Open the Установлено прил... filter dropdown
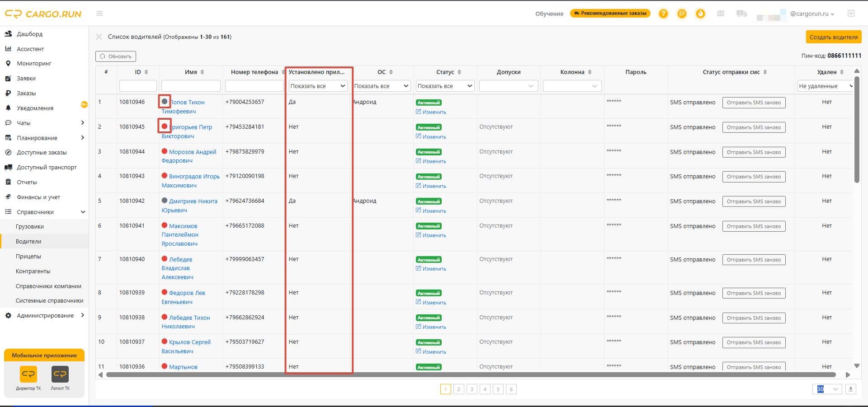 click(318, 86)
